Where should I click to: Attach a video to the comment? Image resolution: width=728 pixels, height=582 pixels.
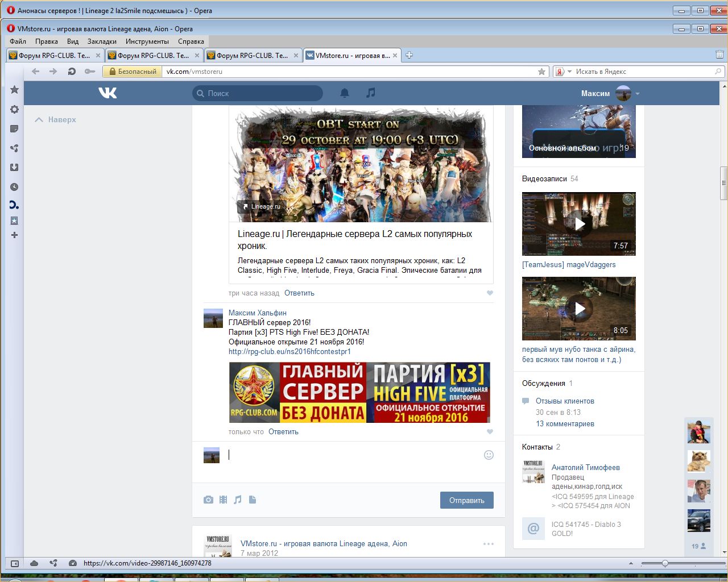coord(224,500)
